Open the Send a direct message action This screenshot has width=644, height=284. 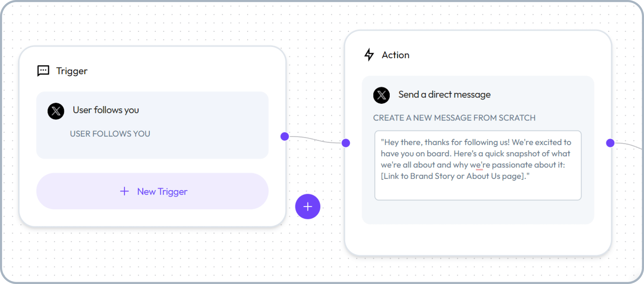click(x=444, y=95)
